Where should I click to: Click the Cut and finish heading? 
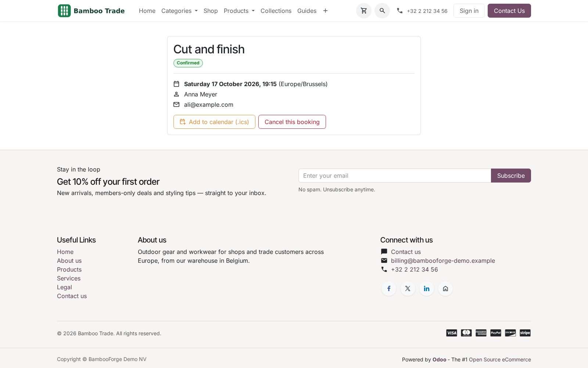pyautogui.click(x=209, y=49)
